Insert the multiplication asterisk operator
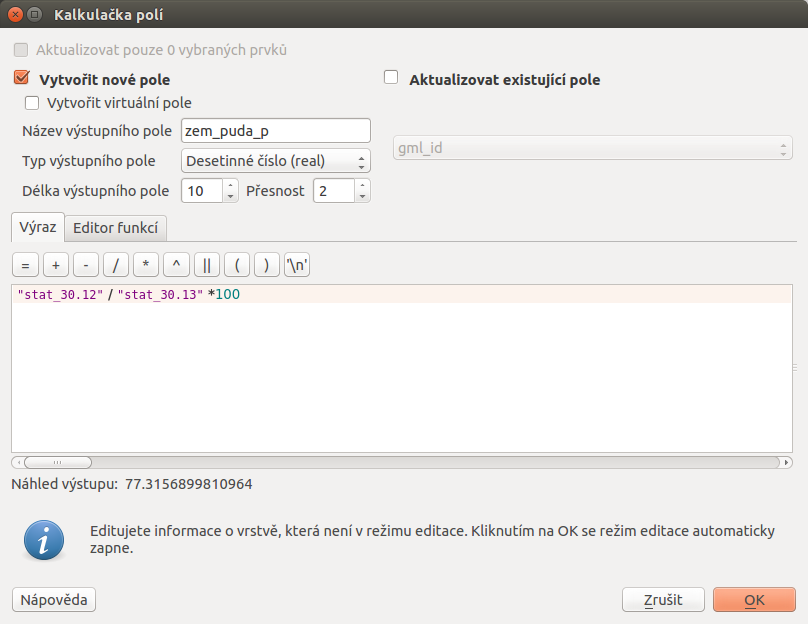The height and width of the screenshot is (624, 808). pyautogui.click(x=146, y=265)
